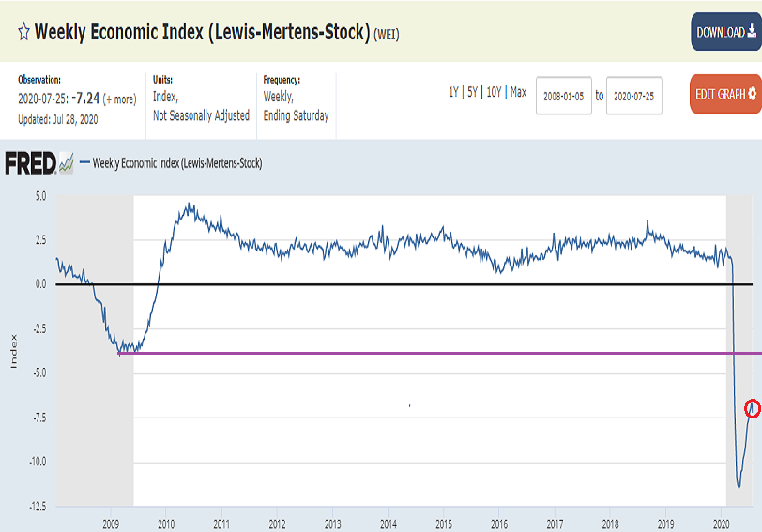The image size is (762, 532).
Task: Click the small chart icon beside FRED
Action: (66, 164)
